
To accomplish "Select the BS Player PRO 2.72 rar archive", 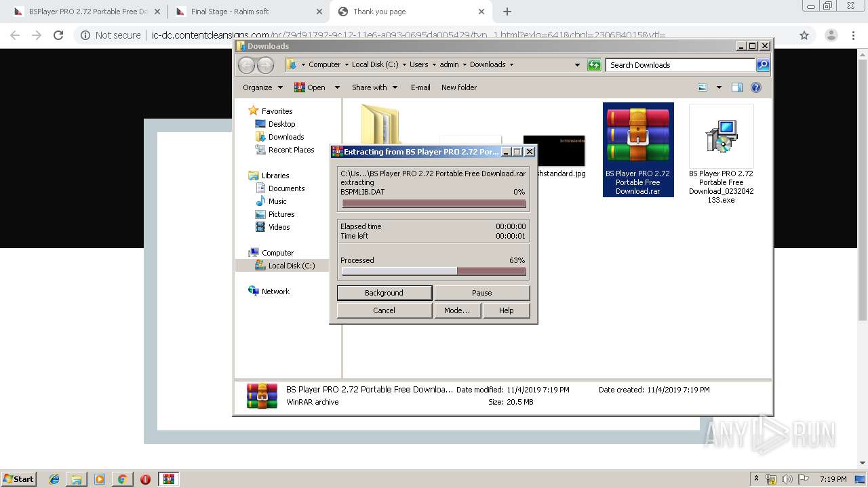I will 638,150.
